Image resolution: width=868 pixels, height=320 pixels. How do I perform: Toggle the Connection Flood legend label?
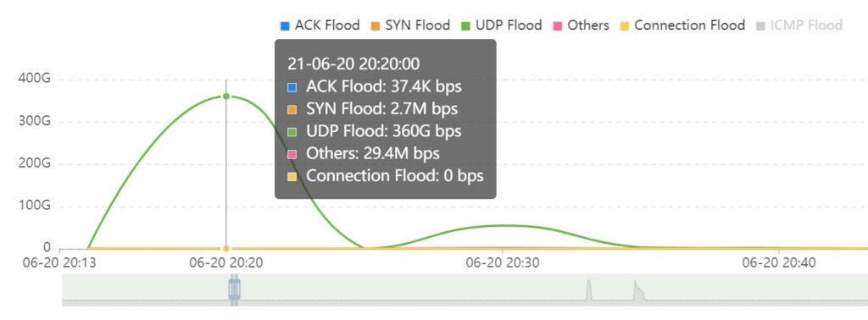[689, 25]
